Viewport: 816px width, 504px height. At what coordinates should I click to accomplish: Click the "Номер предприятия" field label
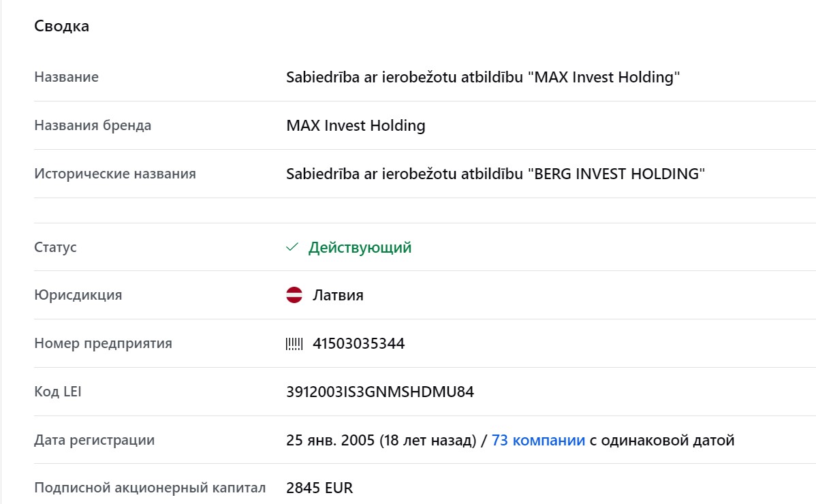coord(103,344)
